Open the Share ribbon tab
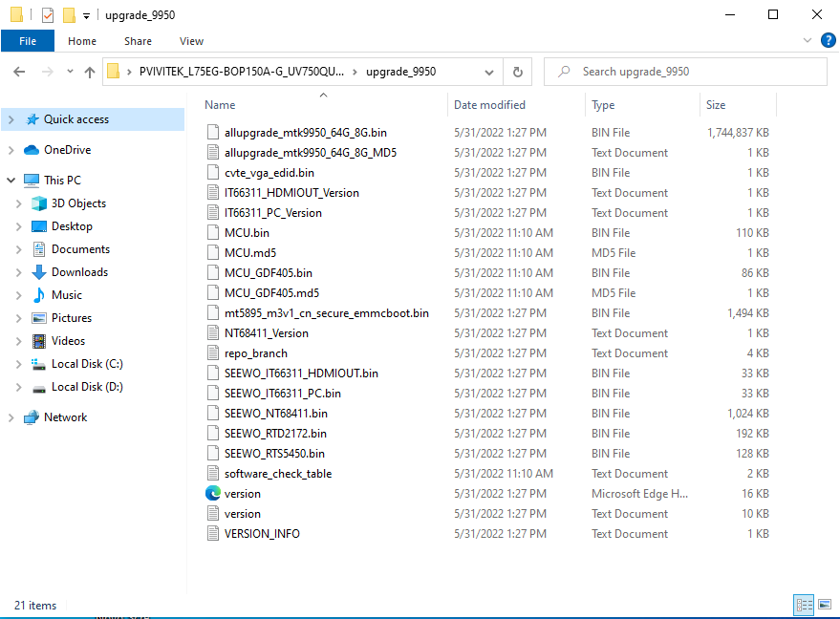This screenshot has height=619, width=840. click(138, 41)
